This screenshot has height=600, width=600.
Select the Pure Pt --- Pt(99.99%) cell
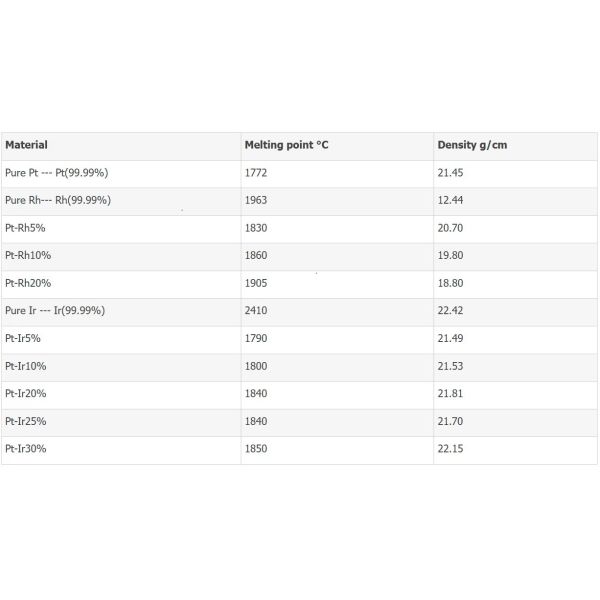coord(56,173)
